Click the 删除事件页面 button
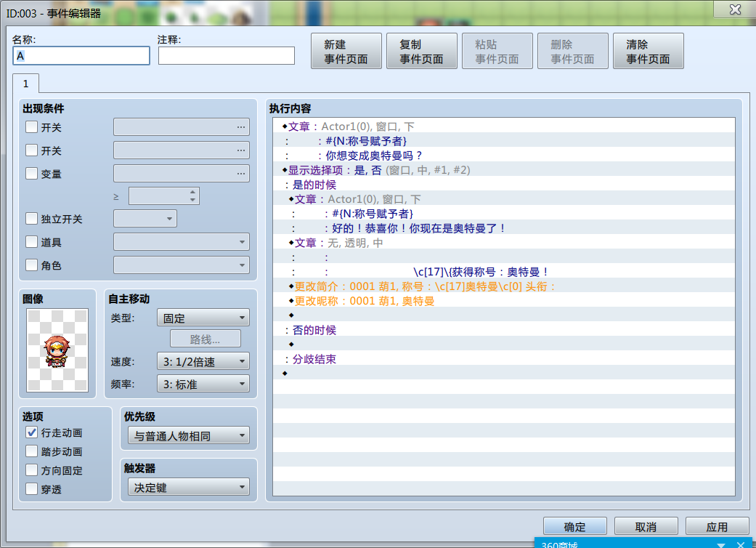Image resolution: width=756 pixels, height=548 pixels. point(573,51)
